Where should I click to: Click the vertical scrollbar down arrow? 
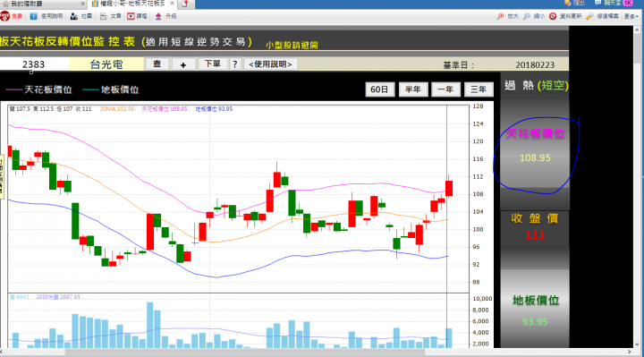[x=637, y=344]
